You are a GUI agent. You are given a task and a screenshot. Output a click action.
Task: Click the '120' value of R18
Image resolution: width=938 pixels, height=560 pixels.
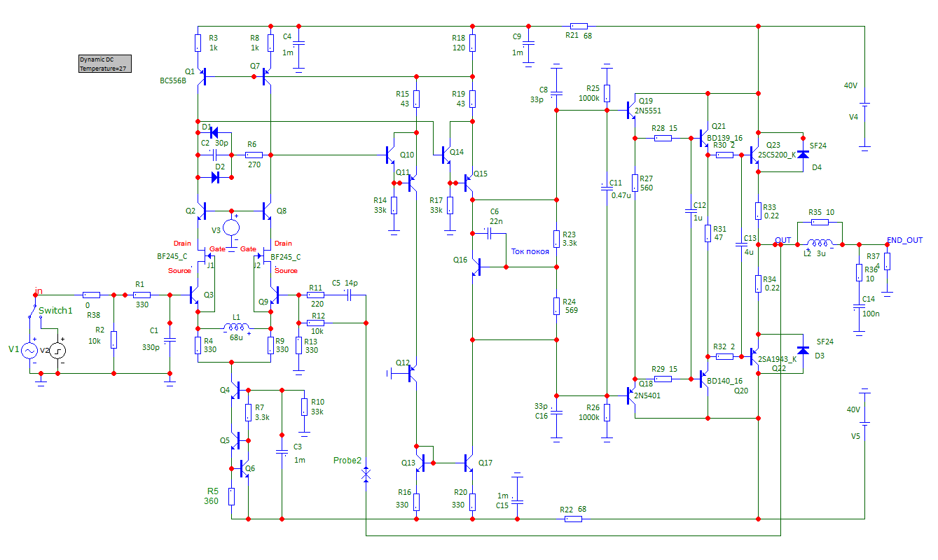pyautogui.click(x=458, y=48)
